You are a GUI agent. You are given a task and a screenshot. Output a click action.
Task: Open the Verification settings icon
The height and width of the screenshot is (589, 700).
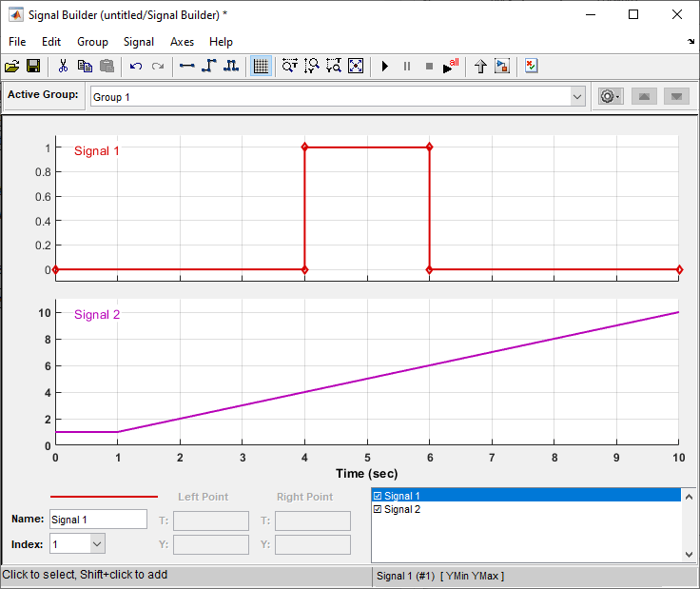(532, 66)
